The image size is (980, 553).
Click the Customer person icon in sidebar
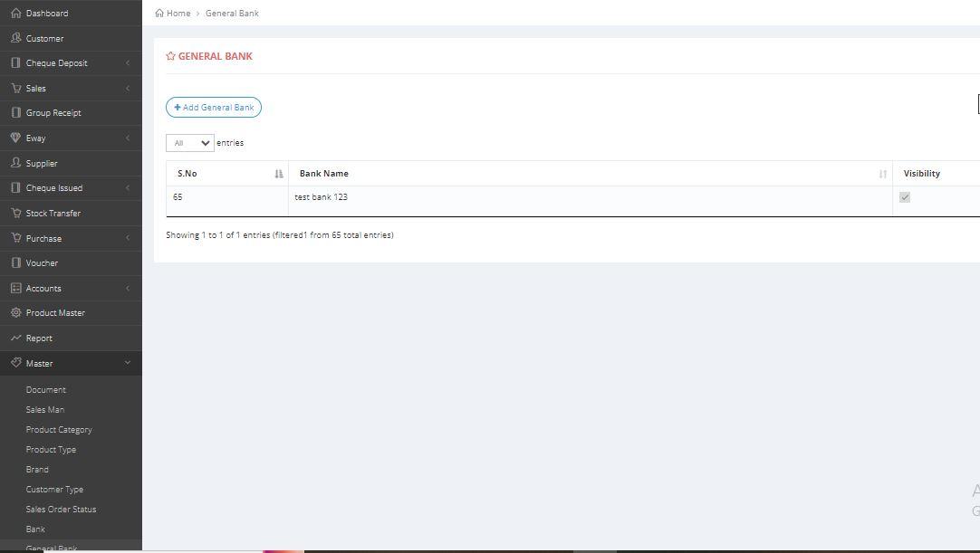point(15,38)
